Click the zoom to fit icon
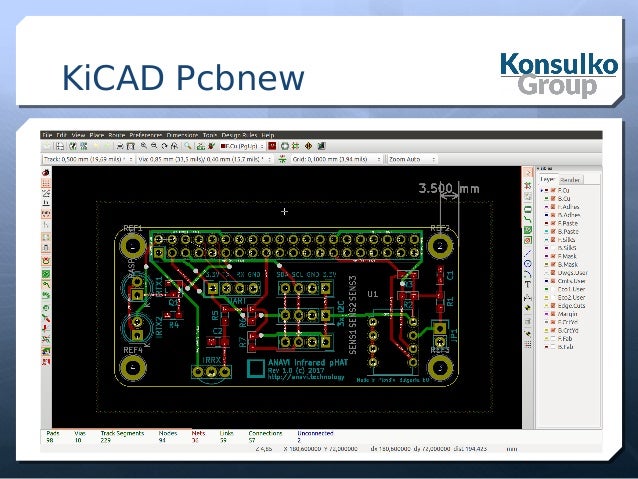 [174, 146]
